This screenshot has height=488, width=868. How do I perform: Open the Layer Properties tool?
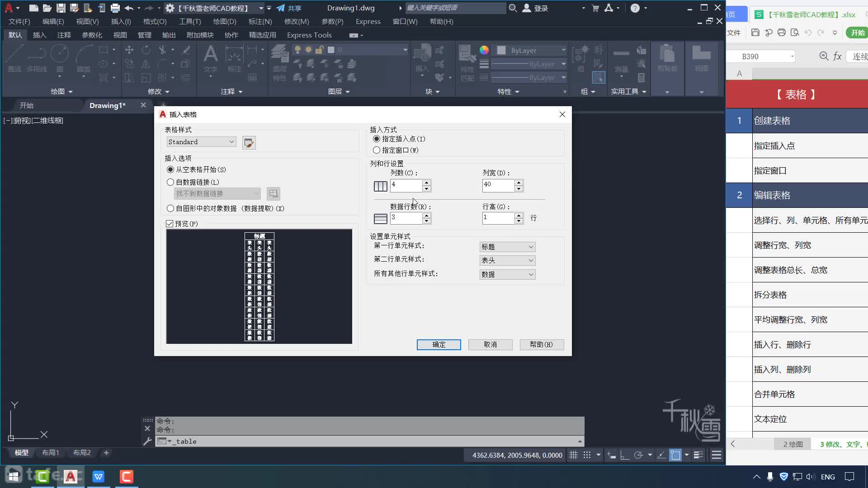point(280,62)
